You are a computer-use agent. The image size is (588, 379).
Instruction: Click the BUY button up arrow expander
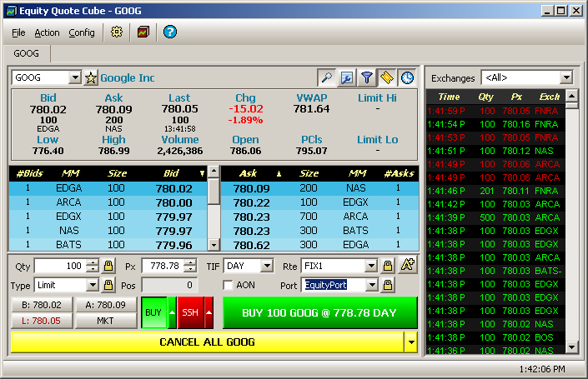pos(172,312)
